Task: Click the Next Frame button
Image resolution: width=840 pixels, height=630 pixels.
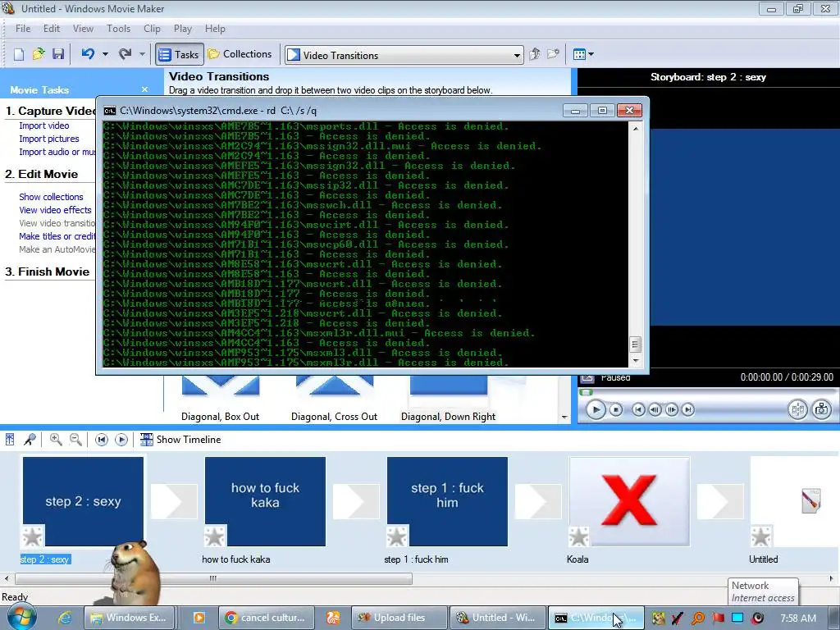Action: coord(671,410)
